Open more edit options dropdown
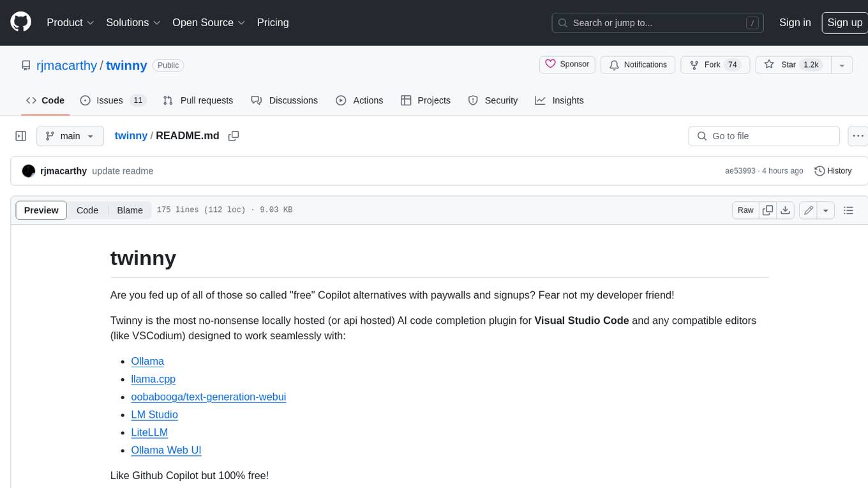Screen dimensions: 868x488 coord(826,210)
